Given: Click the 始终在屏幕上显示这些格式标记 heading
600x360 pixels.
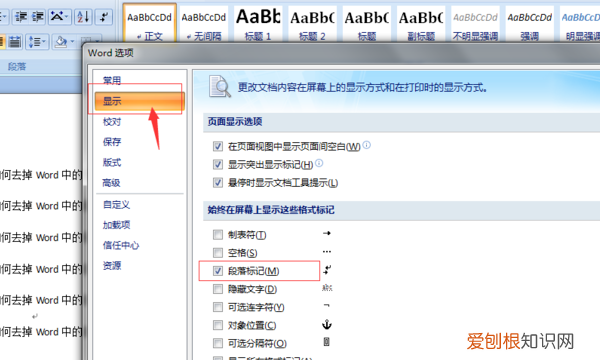Looking at the screenshot, I should pyautogui.click(x=271, y=210).
